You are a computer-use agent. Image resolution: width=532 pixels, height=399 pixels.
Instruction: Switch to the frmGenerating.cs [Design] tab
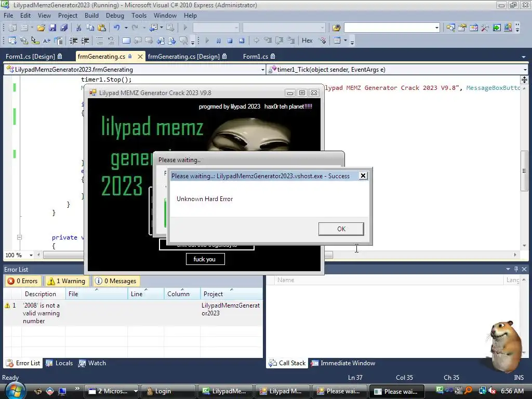point(187,56)
